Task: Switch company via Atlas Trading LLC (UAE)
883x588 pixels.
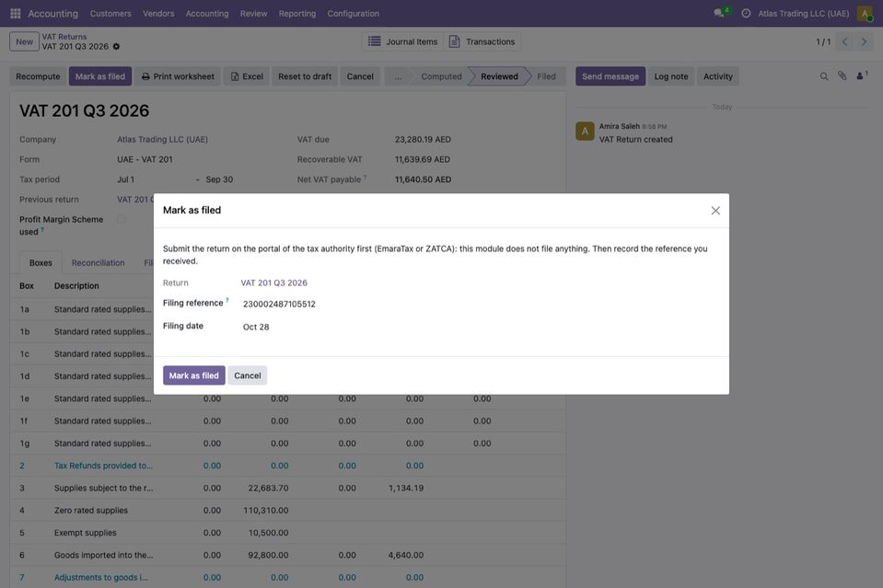Action: [x=804, y=14]
